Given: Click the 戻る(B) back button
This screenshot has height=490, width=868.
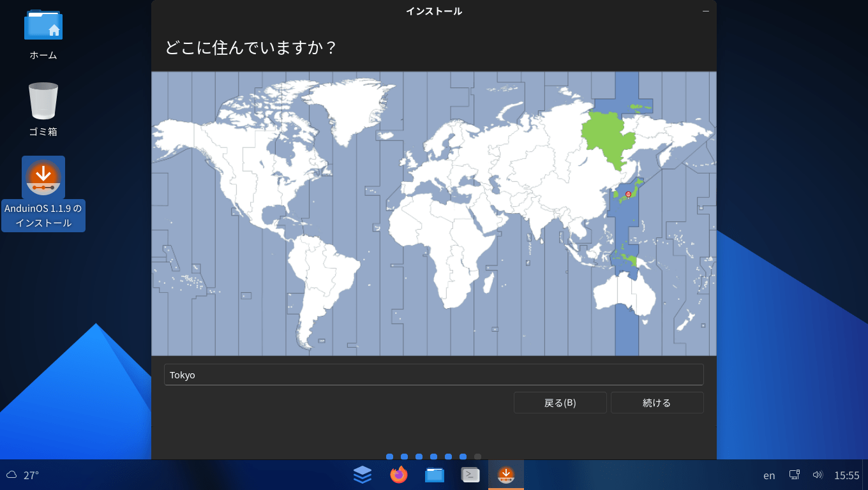Looking at the screenshot, I should point(560,403).
